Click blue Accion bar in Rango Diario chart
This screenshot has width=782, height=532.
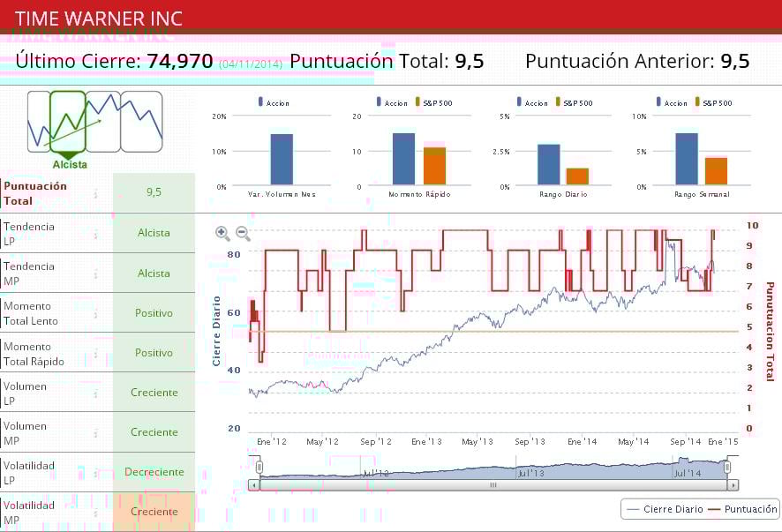pos(549,165)
